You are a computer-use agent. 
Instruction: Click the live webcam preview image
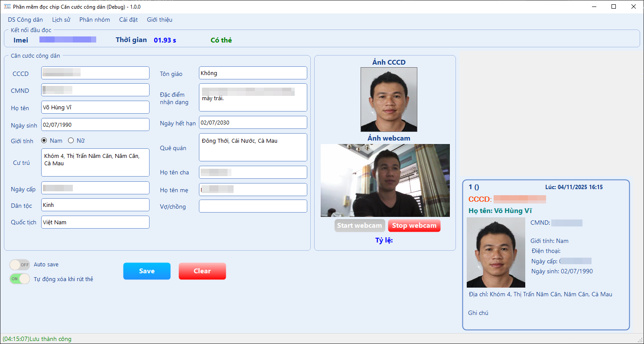(x=385, y=180)
